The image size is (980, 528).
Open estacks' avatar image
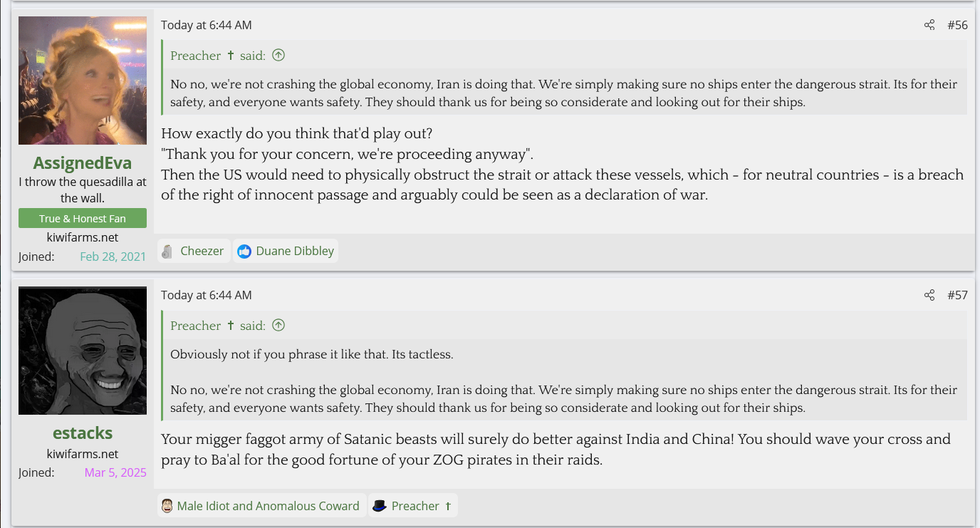tap(83, 351)
